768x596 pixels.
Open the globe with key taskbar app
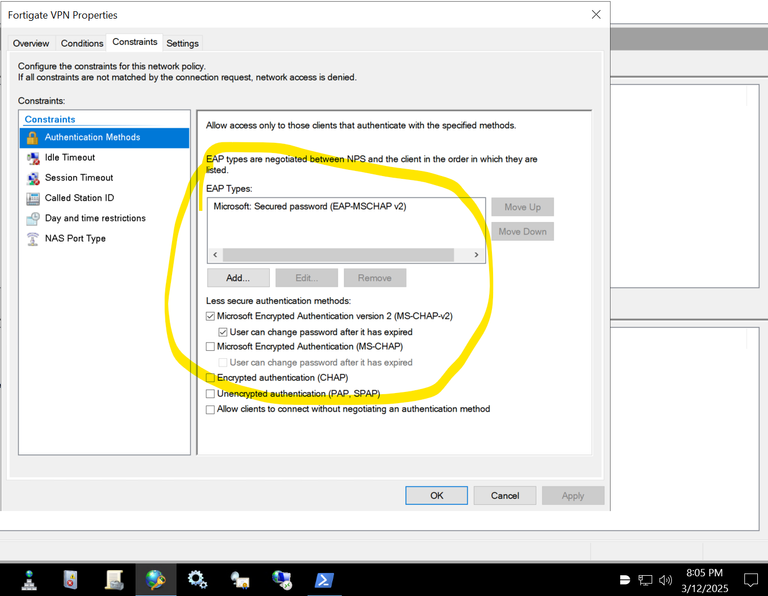(156, 580)
